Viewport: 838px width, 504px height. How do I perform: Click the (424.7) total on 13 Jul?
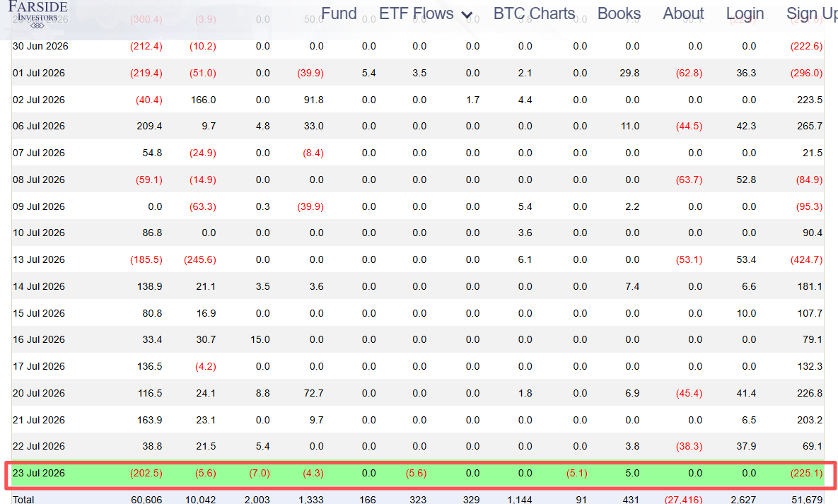click(x=806, y=259)
